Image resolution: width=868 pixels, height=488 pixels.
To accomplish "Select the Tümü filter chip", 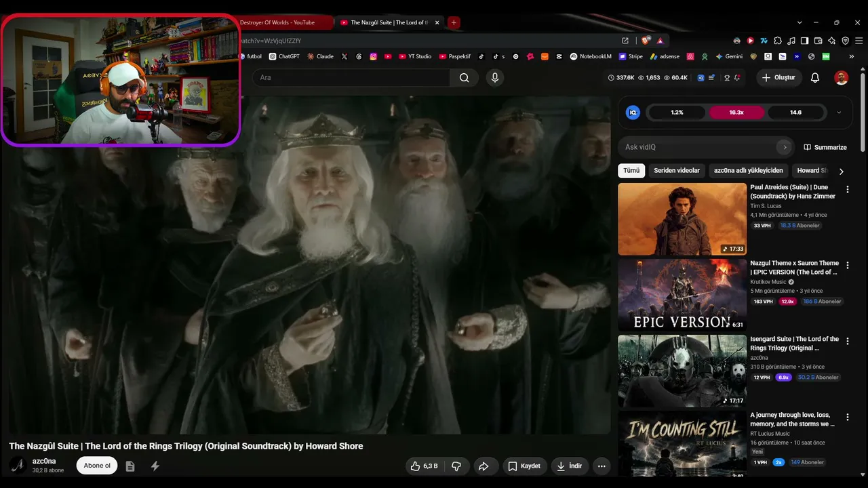I will click(x=631, y=171).
